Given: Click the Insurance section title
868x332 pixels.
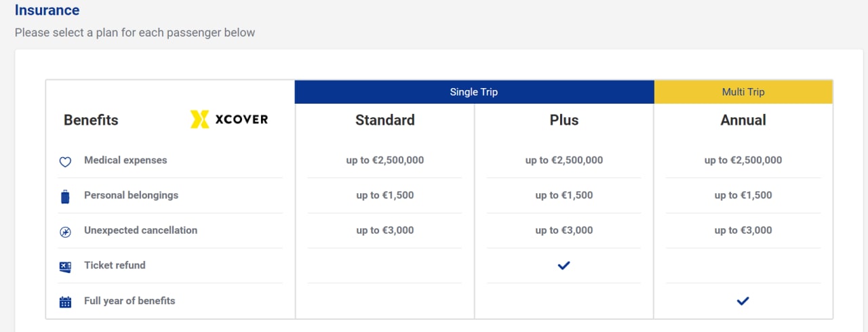Looking at the screenshot, I should tap(47, 10).
